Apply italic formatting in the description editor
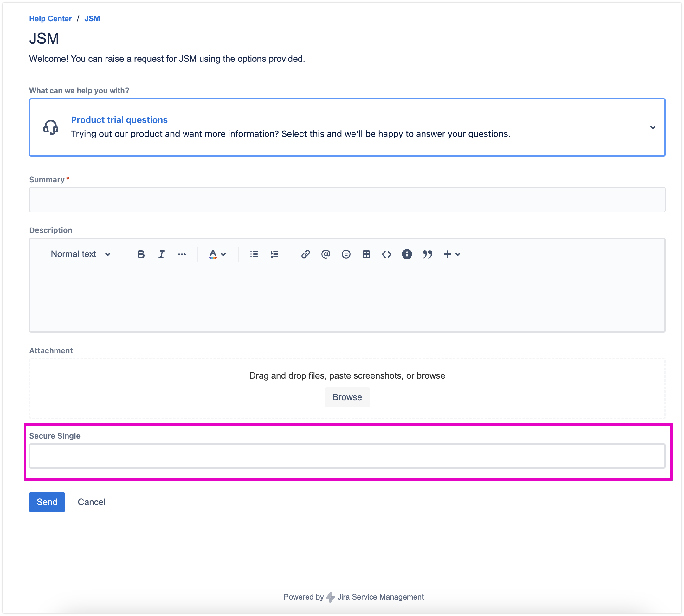 click(162, 254)
